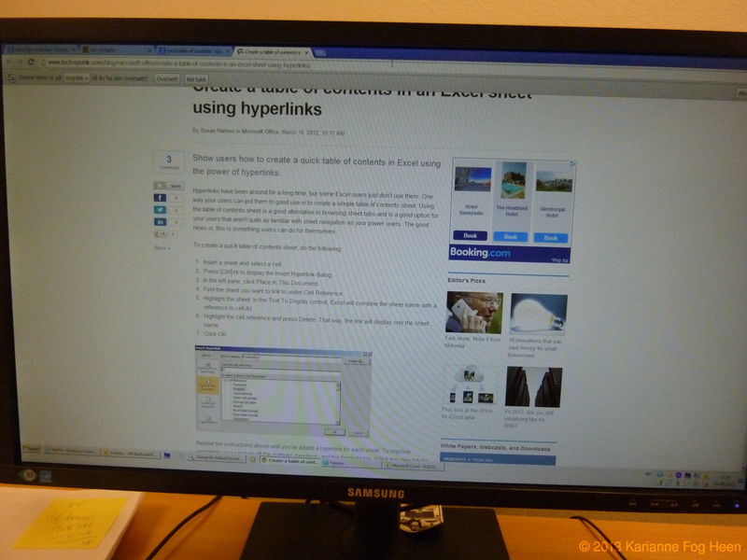Click the 'Nei takk' button

coord(196,79)
